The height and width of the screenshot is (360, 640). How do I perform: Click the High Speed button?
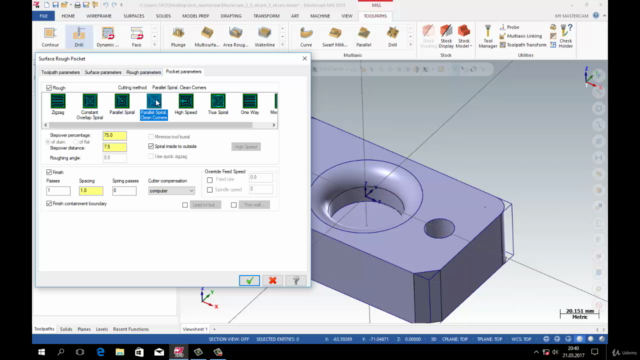tap(246, 147)
